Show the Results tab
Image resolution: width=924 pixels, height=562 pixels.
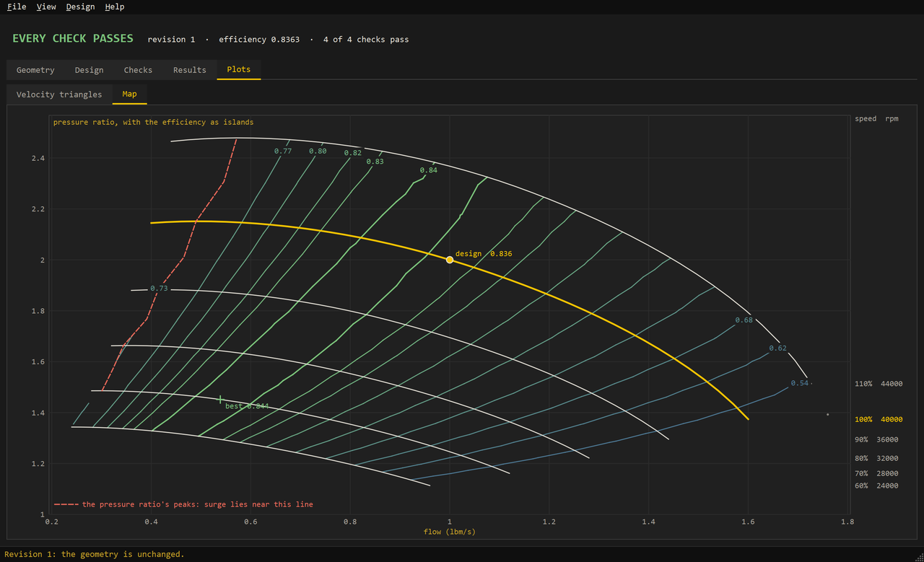(190, 70)
